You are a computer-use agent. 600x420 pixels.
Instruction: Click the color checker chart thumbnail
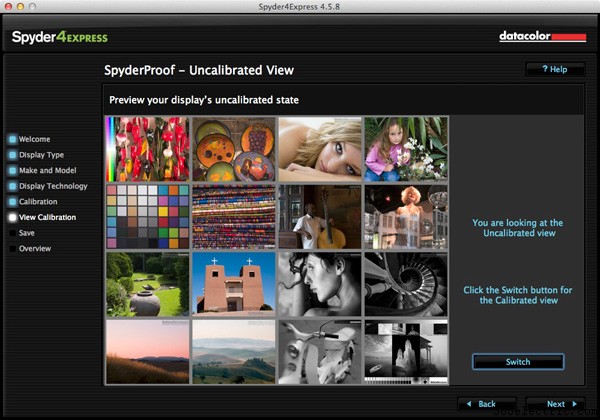click(148, 217)
